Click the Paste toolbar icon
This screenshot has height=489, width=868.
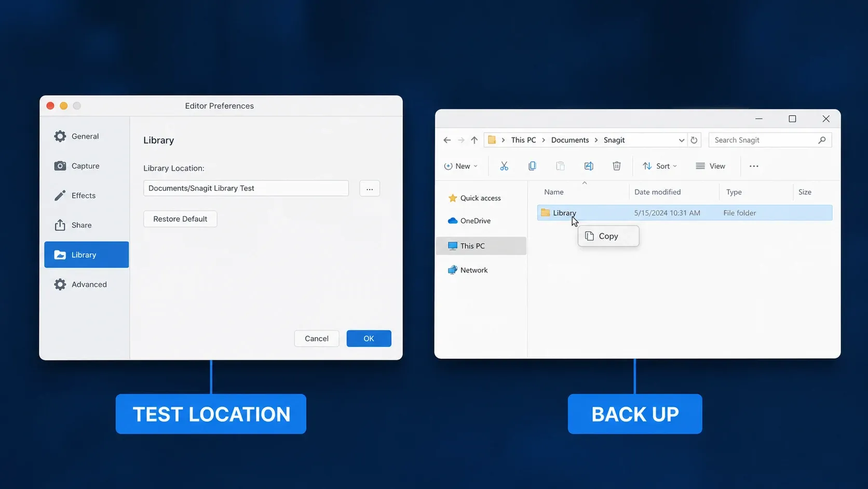point(560,166)
